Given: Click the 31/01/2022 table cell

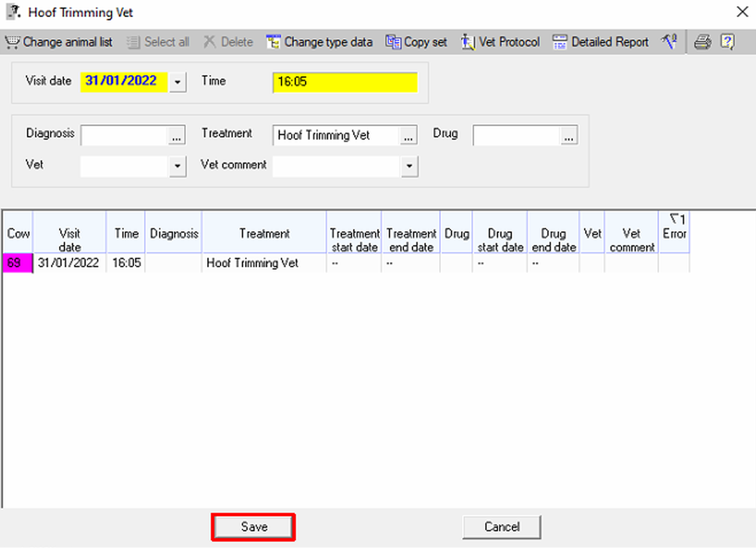Looking at the screenshot, I should coord(70,263).
